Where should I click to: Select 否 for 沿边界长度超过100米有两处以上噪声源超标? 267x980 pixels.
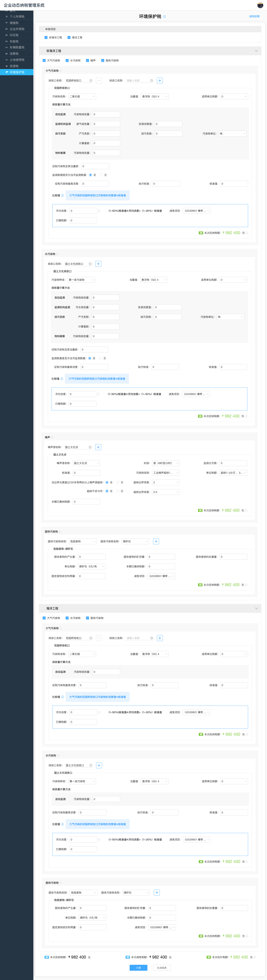tap(118, 482)
